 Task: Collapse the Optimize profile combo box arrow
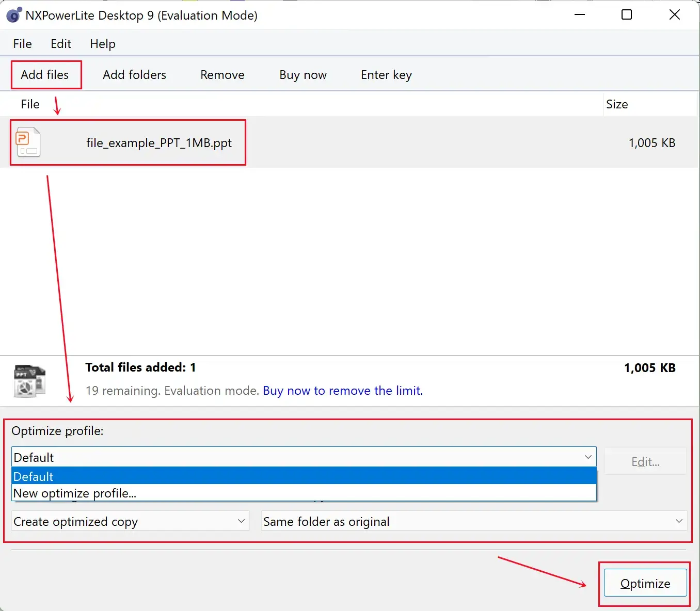[587, 457]
